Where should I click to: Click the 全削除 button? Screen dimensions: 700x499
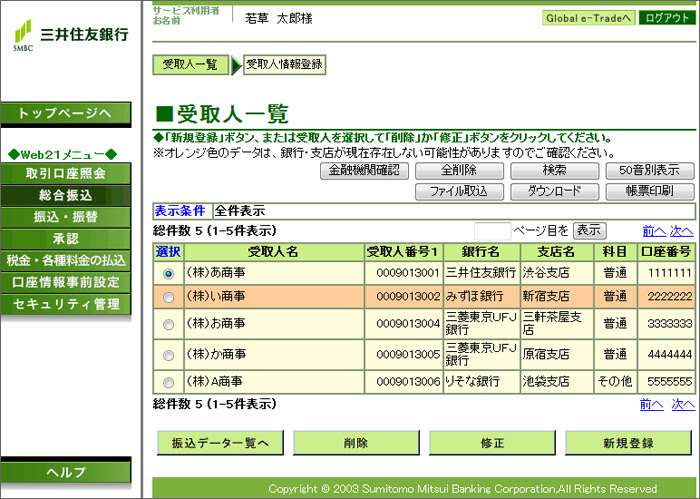(459, 170)
